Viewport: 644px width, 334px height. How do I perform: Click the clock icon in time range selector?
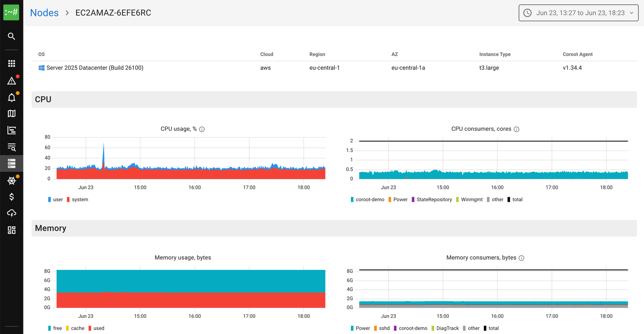pyautogui.click(x=528, y=13)
